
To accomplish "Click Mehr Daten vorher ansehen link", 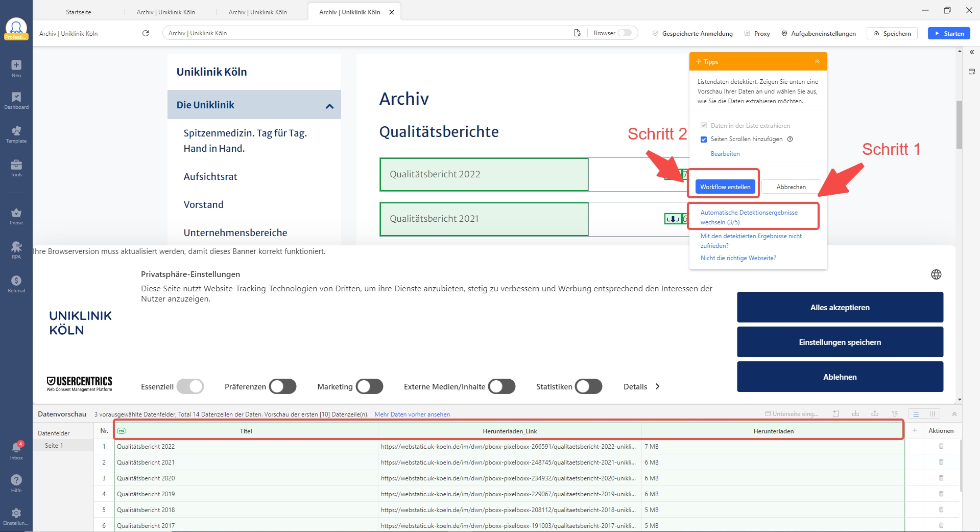I will (412, 414).
